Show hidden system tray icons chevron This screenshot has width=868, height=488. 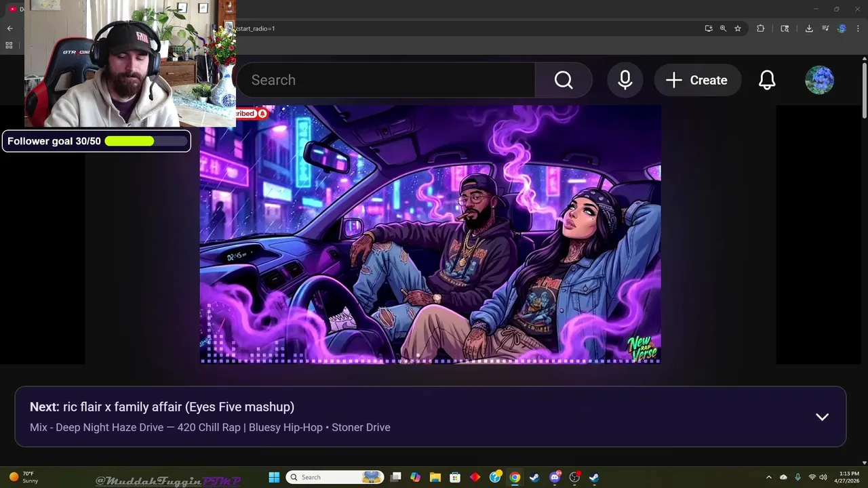(768, 477)
